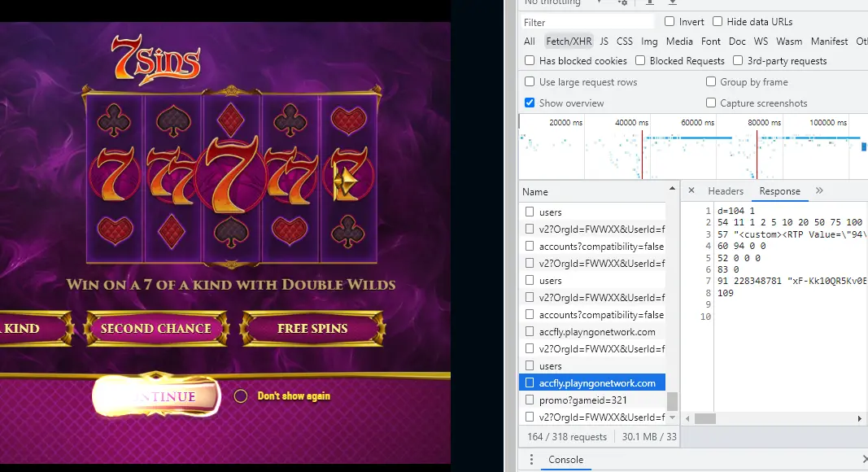The image size is (868, 472).
Task: Filter requests by Doc
Action: tap(737, 42)
